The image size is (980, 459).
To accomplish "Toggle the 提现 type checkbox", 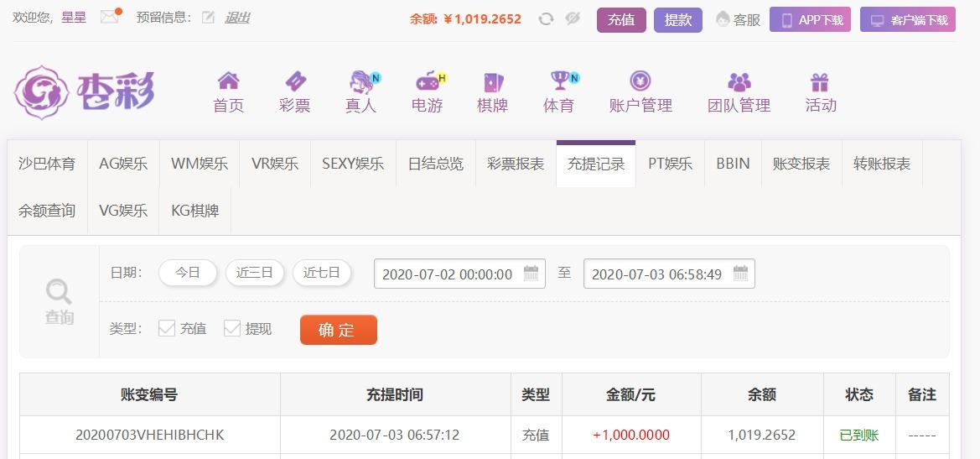I will point(232,328).
